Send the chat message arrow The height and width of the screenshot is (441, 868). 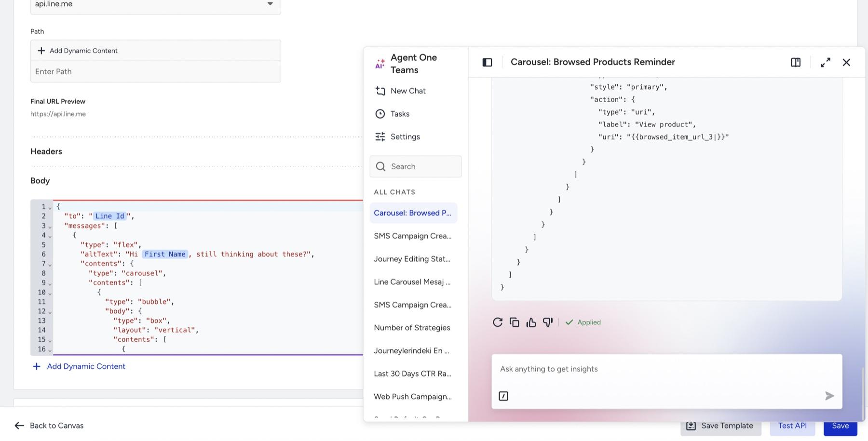click(829, 396)
